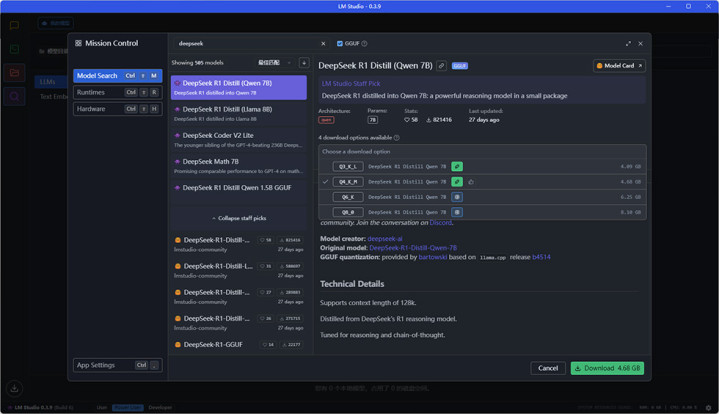Open the b4514 release link
The height and width of the screenshot is (414, 719).
click(x=541, y=257)
